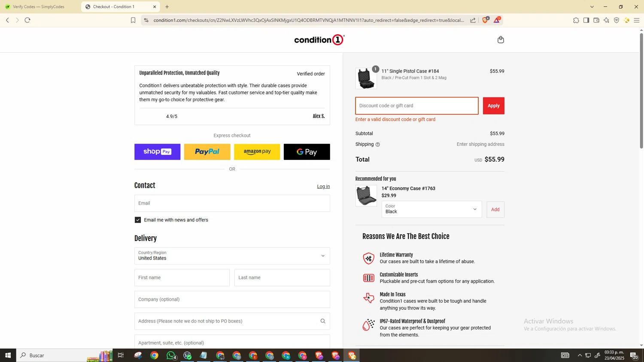This screenshot has height=362, width=644.
Task: Choose Amazon Pay express checkout
Action: tap(257, 152)
